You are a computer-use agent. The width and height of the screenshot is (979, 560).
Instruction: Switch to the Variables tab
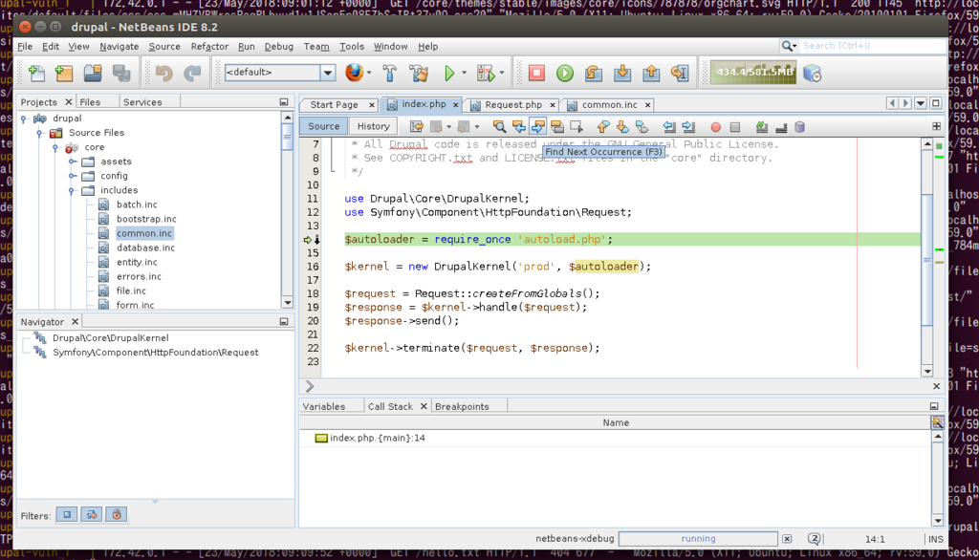coord(323,406)
